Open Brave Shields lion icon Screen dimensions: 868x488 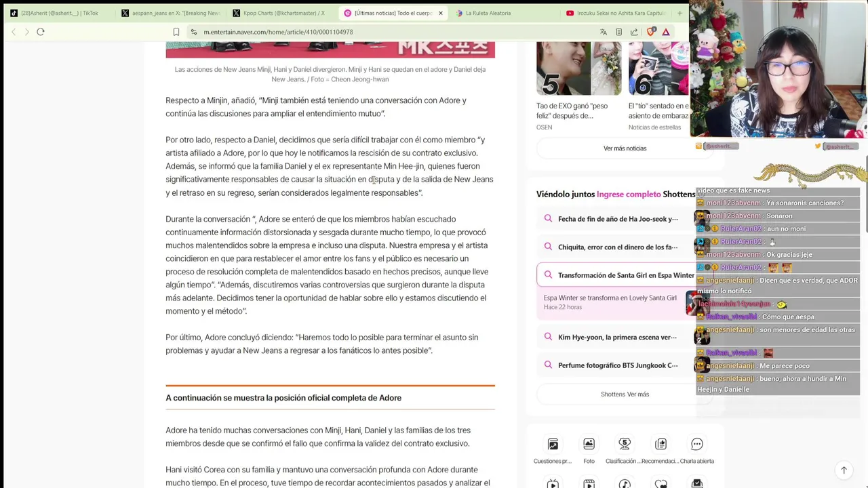(651, 32)
